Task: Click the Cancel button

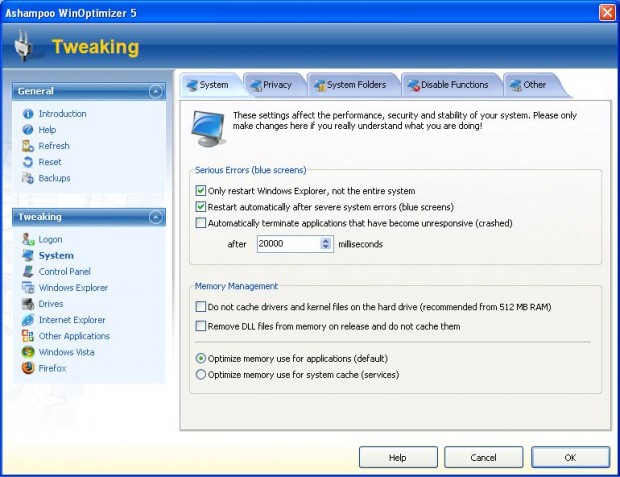Action: coord(484,458)
